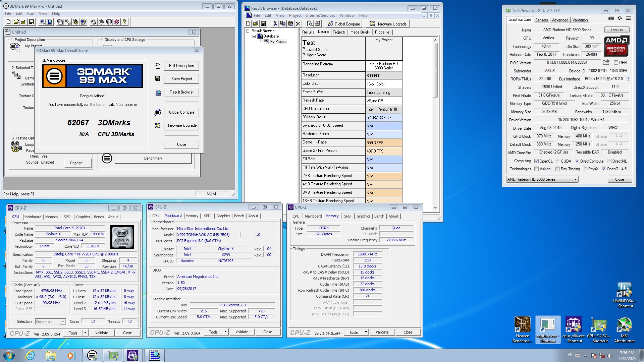This screenshot has height=362, width=644.
Task: Open cpuz_x64.exe desktop shortcut
Action: (574, 329)
